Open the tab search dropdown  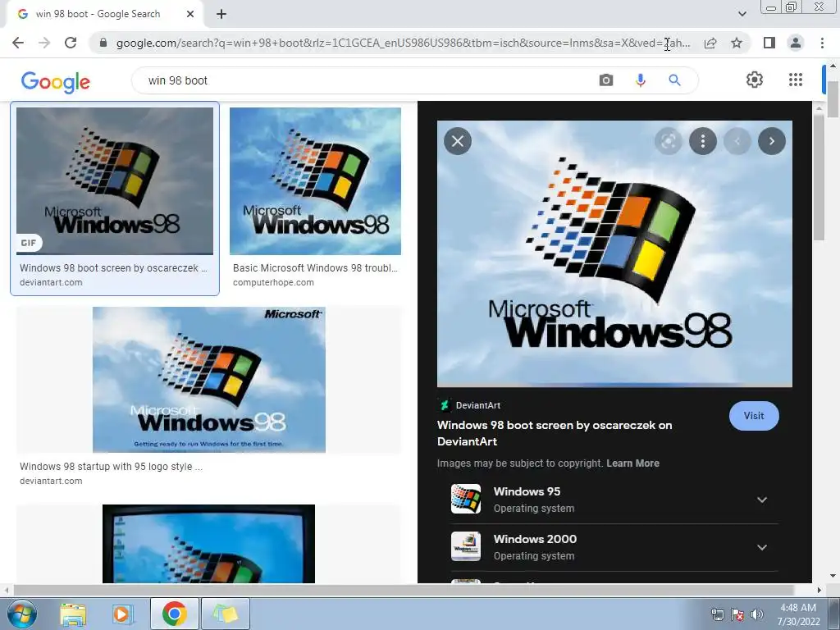coord(742,14)
